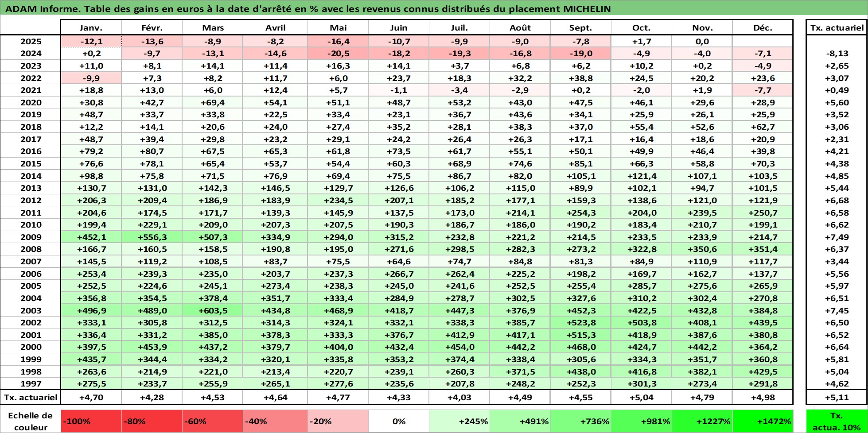This screenshot has height=433, width=868.
Task: Select the 2003 year row label
Action: [x=31, y=310]
